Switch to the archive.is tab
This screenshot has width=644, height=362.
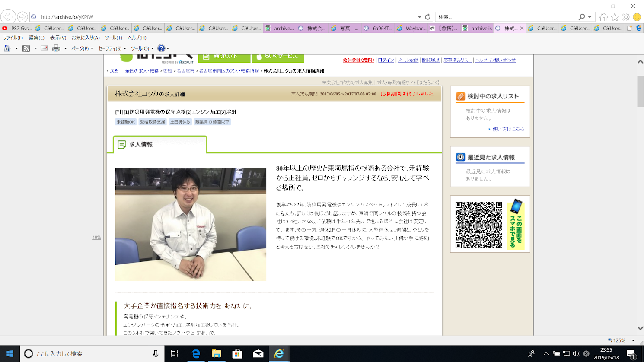477,29
